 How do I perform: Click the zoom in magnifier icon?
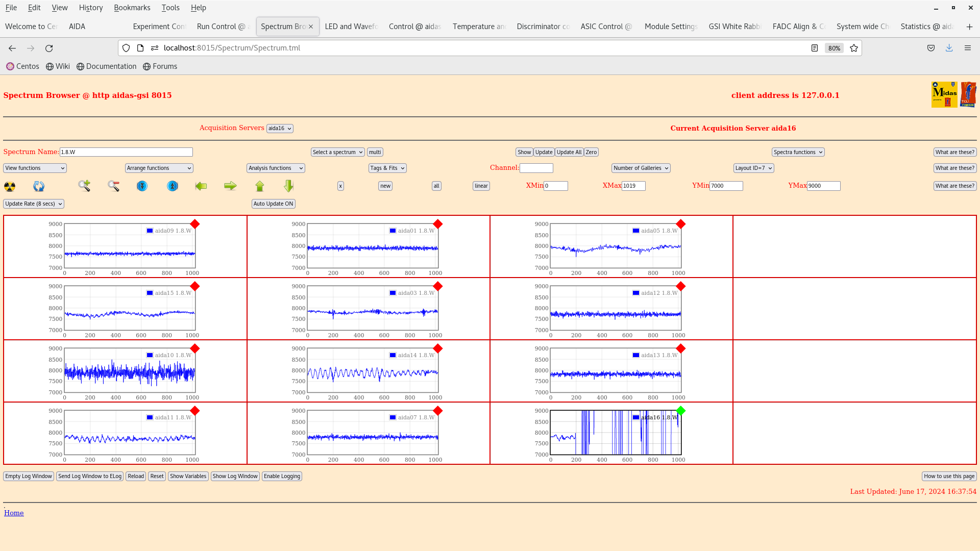84,186
